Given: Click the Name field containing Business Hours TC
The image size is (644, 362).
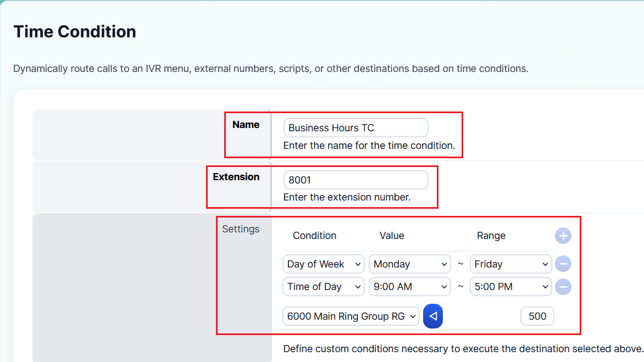Looking at the screenshot, I should (356, 128).
